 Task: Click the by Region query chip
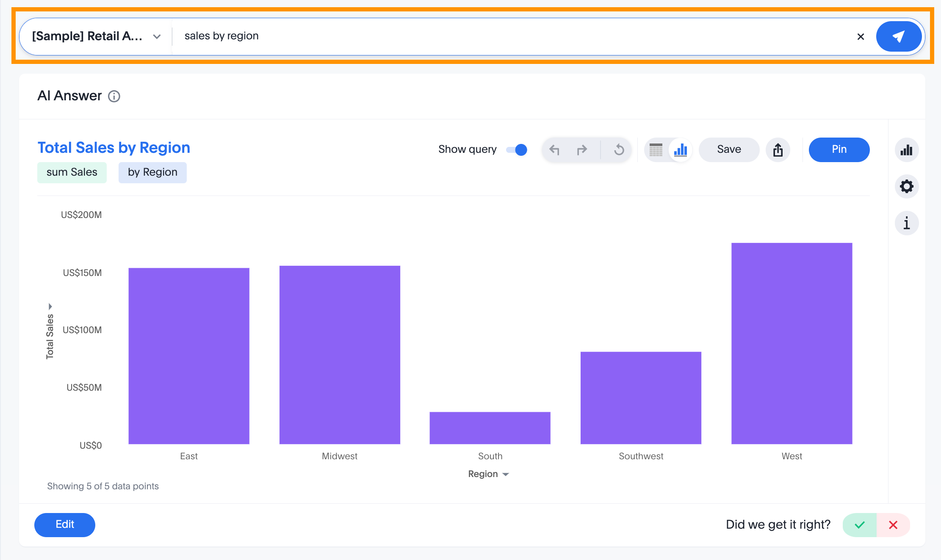click(x=152, y=172)
